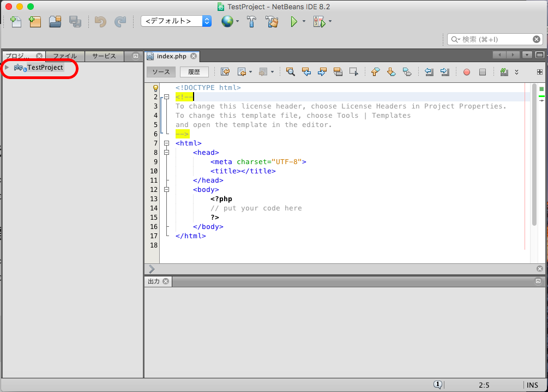548x392 pixels.
Task: Click the 履歴 history button
Action: [194, 72]
